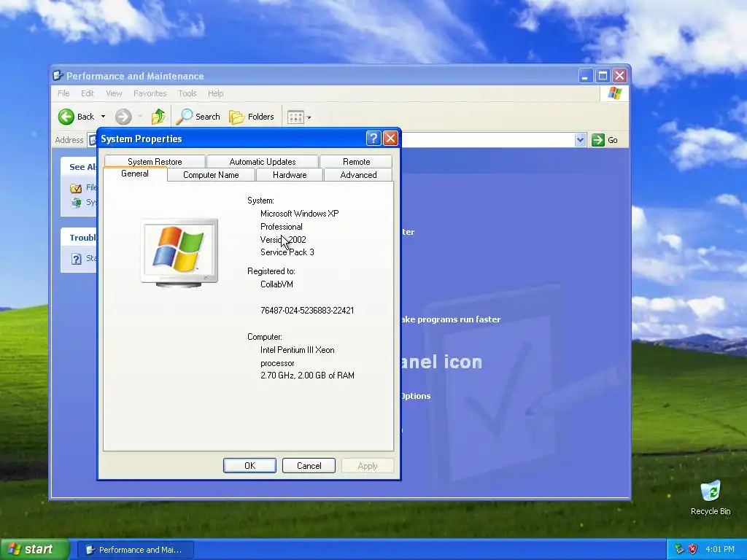
Task: Click the Service Pack 3 text
Action: [287, 252]
